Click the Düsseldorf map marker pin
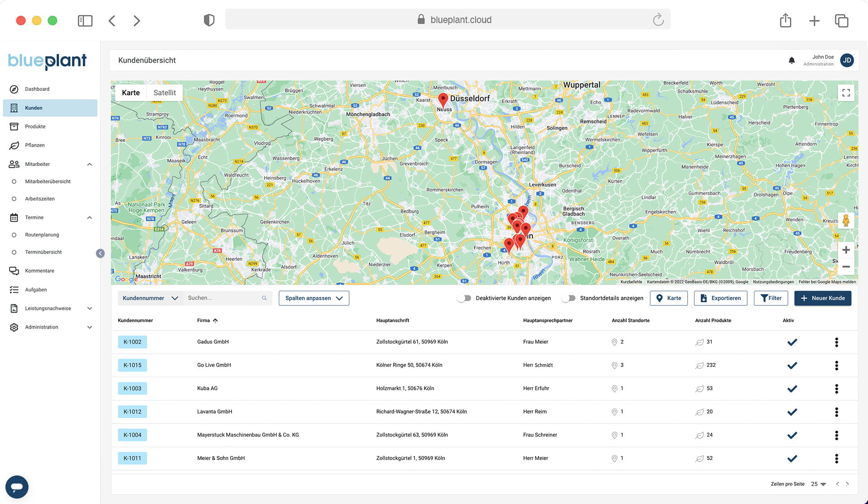This screenshot has height=504, width=868. [x=443, y=99]
